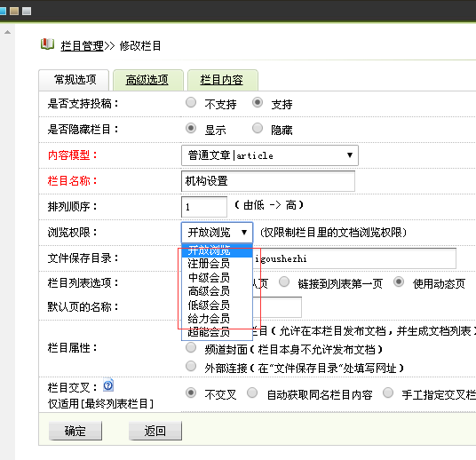Click the 文件保存目录 path field
Screen dimensions: 476x460
(x=319, y=258)
